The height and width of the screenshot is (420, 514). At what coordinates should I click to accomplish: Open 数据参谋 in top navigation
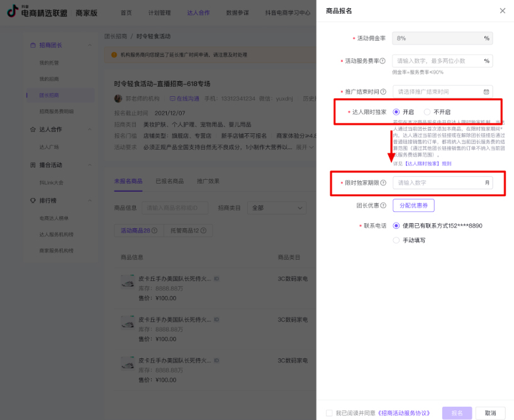[x=237, y=13]
